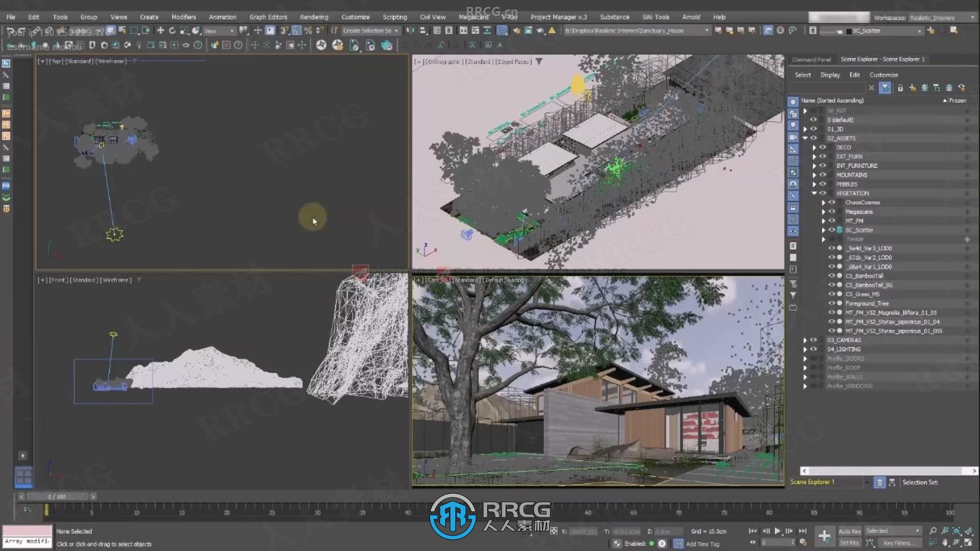Expand the 01_3D layer
980x551 pixels.
[x=805, y=129]
